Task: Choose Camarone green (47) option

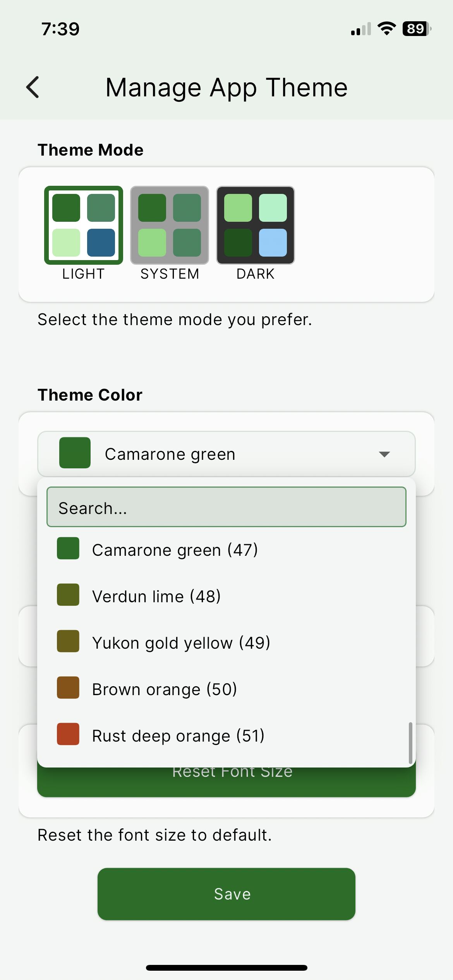Action: pyautogui.click(x=175, y=550)
